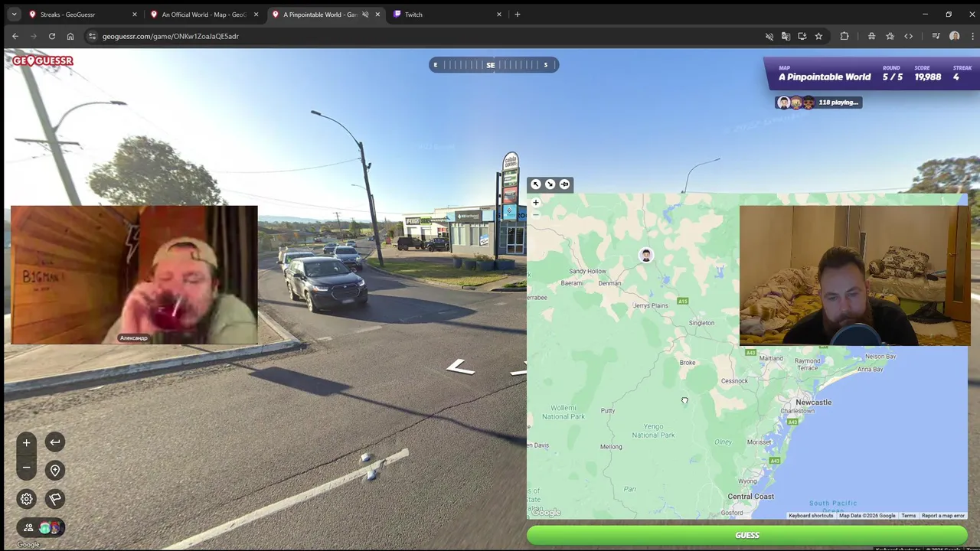The height and width of the screenshot is (551, 980).
Task: Move forward using the left street arrow
Action: tap(460, 368)
